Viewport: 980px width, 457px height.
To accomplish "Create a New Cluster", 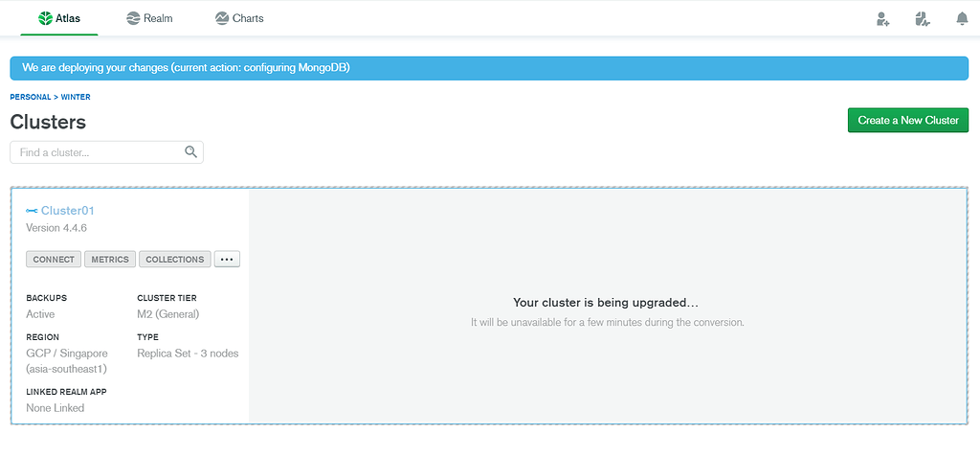I will (x=908, y=120).
